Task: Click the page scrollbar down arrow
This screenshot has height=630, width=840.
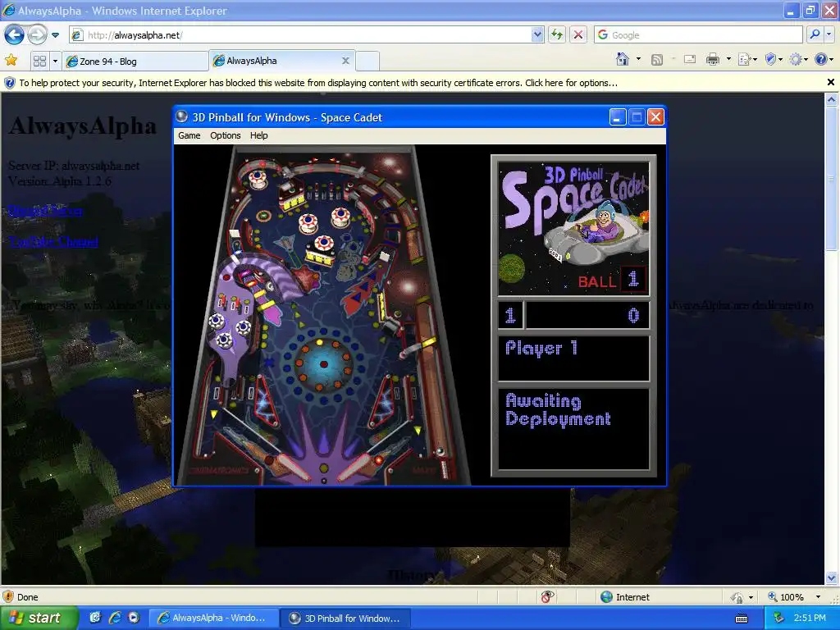Action: (x=832, y=577)
